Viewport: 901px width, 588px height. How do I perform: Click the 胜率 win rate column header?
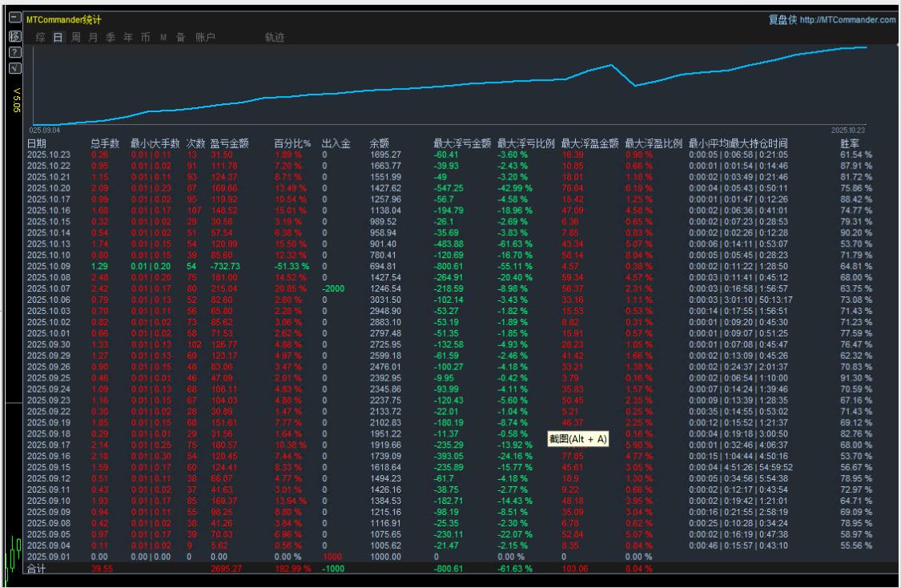849,144
